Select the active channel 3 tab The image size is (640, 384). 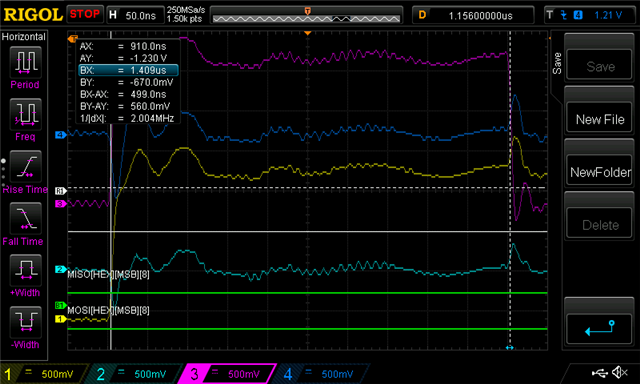click(228, 374)
